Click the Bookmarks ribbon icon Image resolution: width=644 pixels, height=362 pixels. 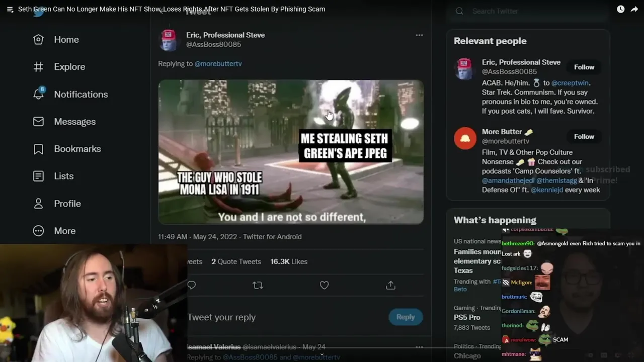tap(38, 149)
